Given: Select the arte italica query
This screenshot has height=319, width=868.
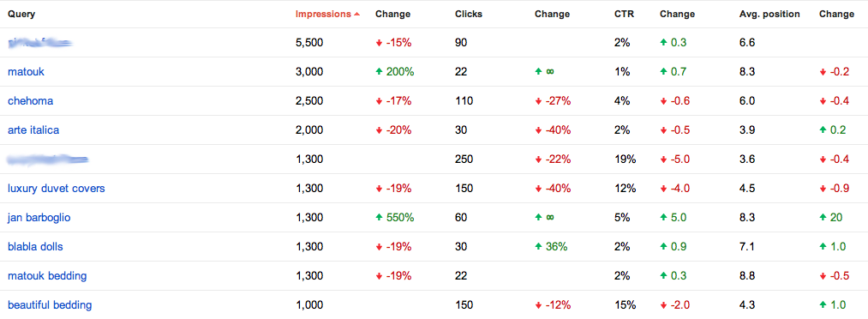Looking at the screenshot, I should click(33, 130).
